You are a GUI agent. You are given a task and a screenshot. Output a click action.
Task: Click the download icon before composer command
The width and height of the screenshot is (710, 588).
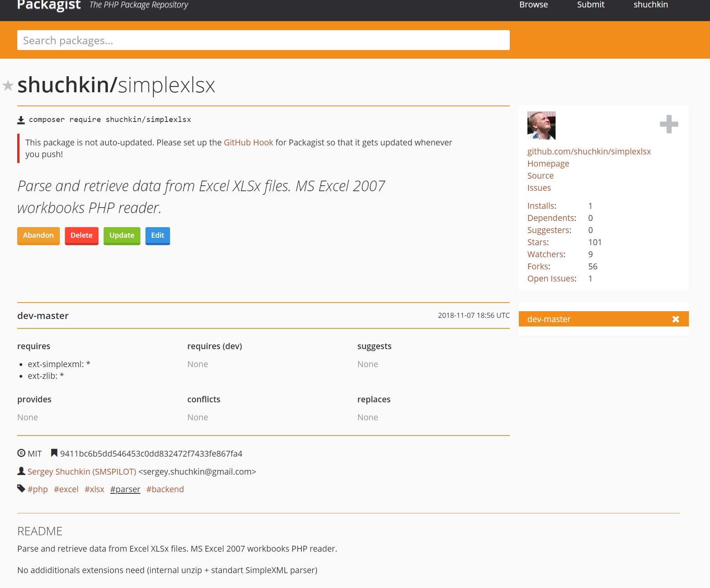(x=21, y=120)
